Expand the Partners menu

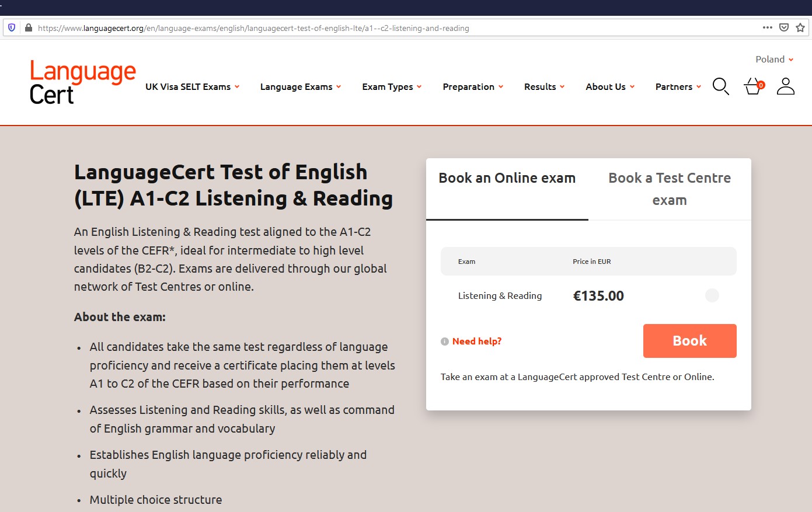pos(678,86)
